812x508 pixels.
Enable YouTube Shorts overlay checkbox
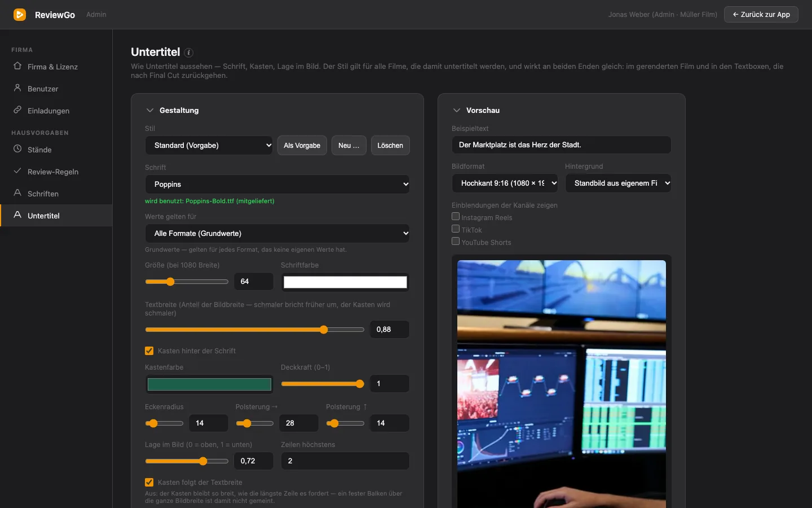456,242
